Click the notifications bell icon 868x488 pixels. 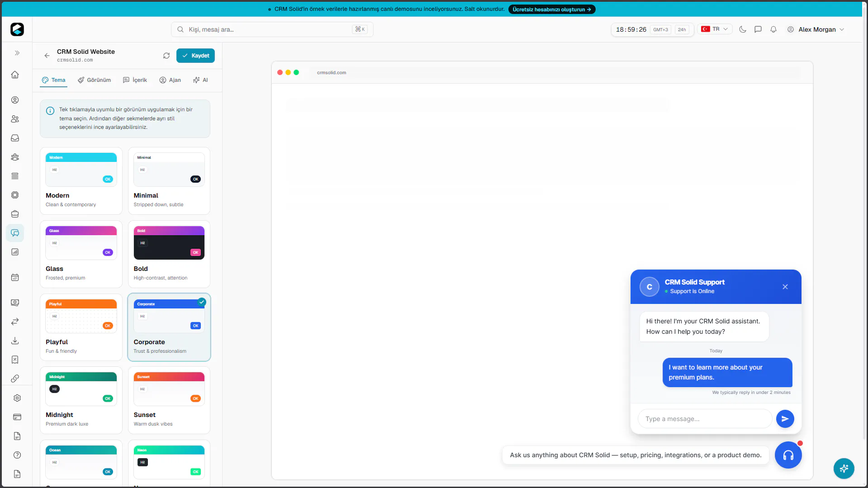click(x=773, y=29)
